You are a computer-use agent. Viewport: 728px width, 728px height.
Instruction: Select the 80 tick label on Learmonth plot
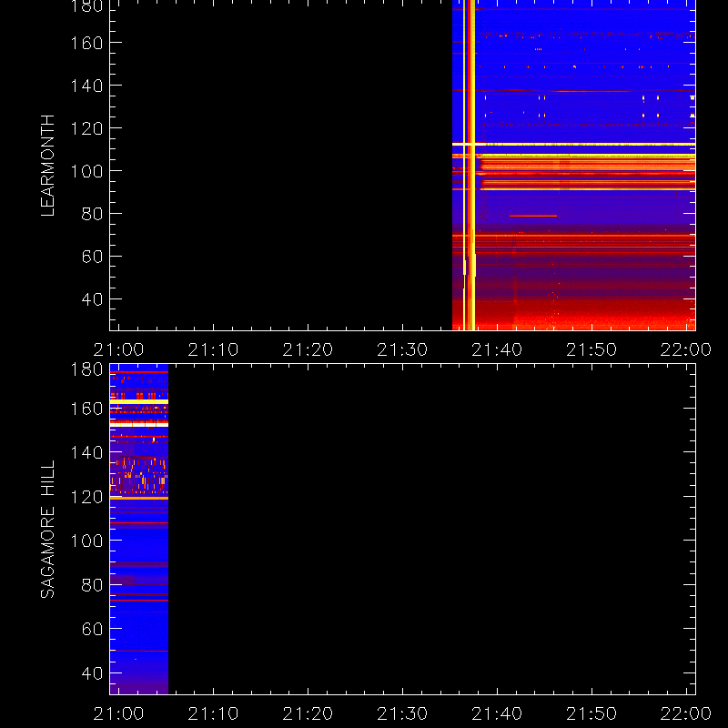pos(92,214)
